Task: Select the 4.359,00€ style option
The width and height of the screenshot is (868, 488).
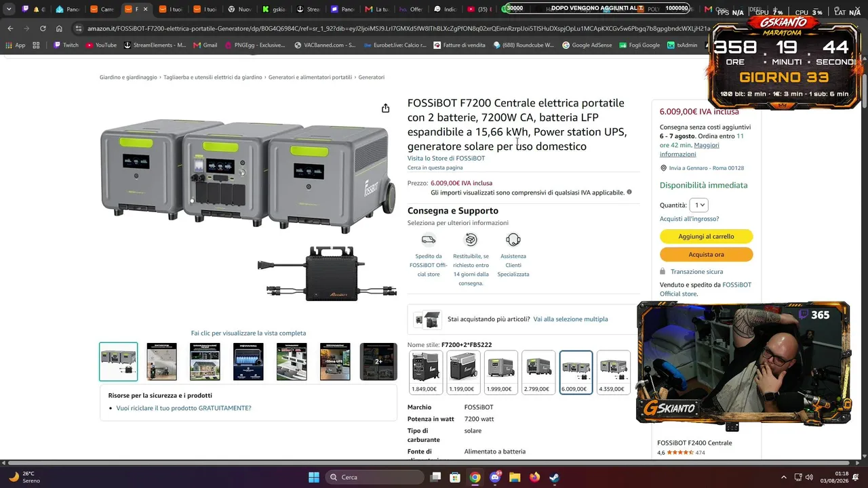Action: pyautogui.click(x=613, y=372)
